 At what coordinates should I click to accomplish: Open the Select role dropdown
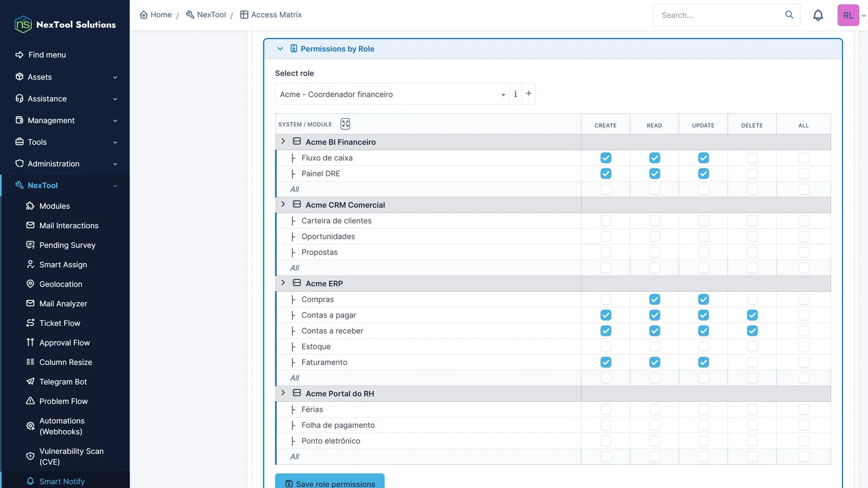[x=392, y=94]
